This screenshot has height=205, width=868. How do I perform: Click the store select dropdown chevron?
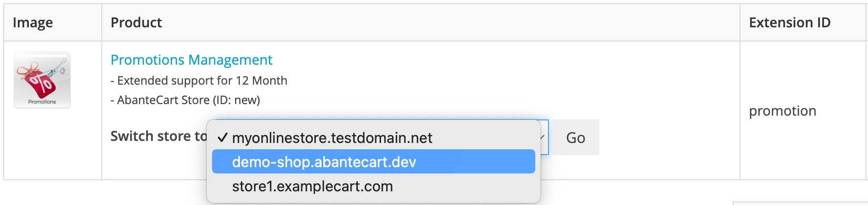point(543,137)
